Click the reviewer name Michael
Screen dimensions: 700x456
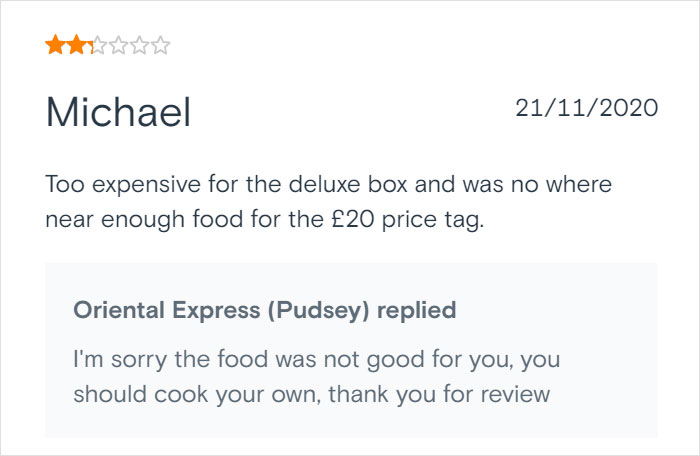[118, 112]
